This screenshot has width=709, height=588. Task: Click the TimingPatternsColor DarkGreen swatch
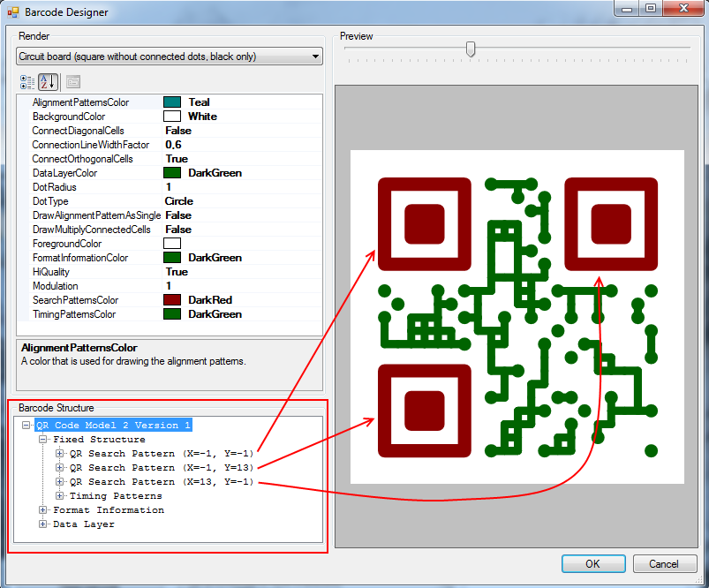coord(172,314)
